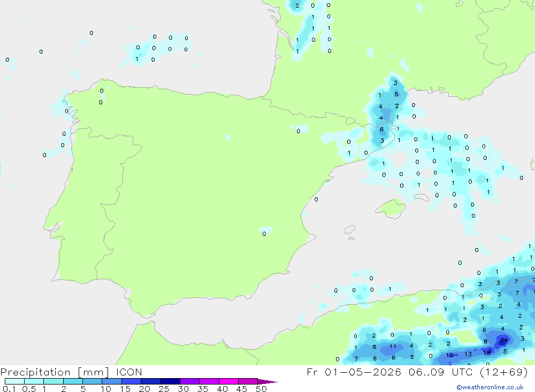This screenshot has height=392, width=535.
Task: Click the '0.1' legend scale label
Action: pyautogui.click(x=9, y=389)
